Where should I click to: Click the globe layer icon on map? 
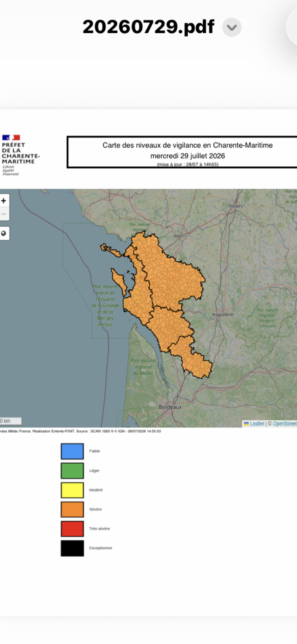click(x=4, y=233)
